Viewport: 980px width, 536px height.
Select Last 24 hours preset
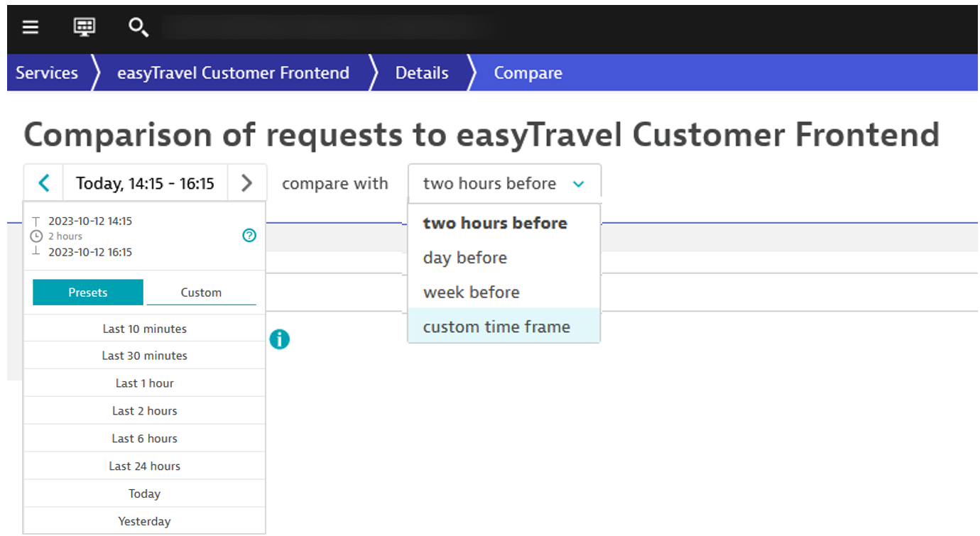point(145,466)
